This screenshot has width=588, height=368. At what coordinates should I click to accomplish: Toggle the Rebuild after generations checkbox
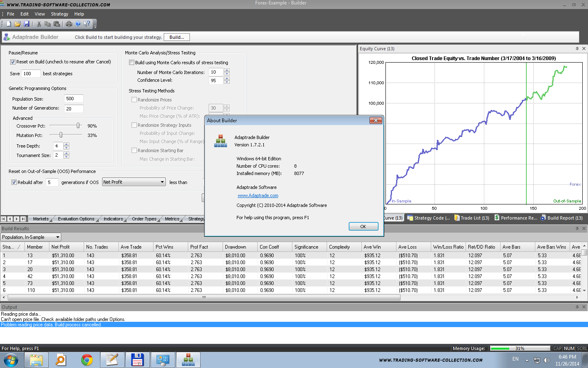pos(14,182)
